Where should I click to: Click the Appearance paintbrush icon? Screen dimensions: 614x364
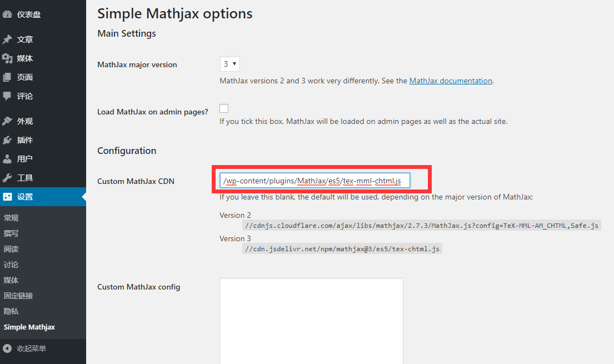tap(7, 121)
